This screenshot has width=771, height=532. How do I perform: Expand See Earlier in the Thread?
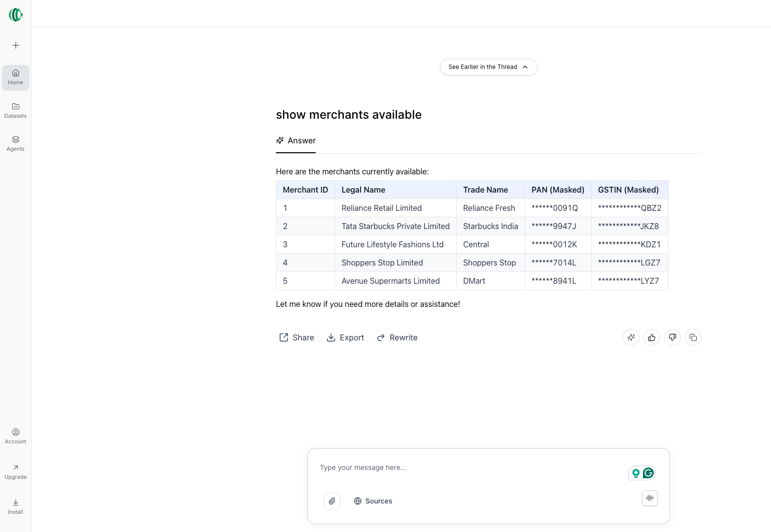click(488, 67)
